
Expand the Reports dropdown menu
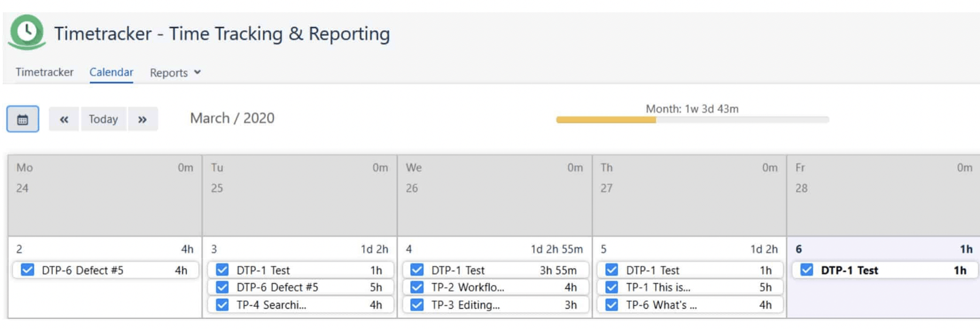click(x=175, y=73)
